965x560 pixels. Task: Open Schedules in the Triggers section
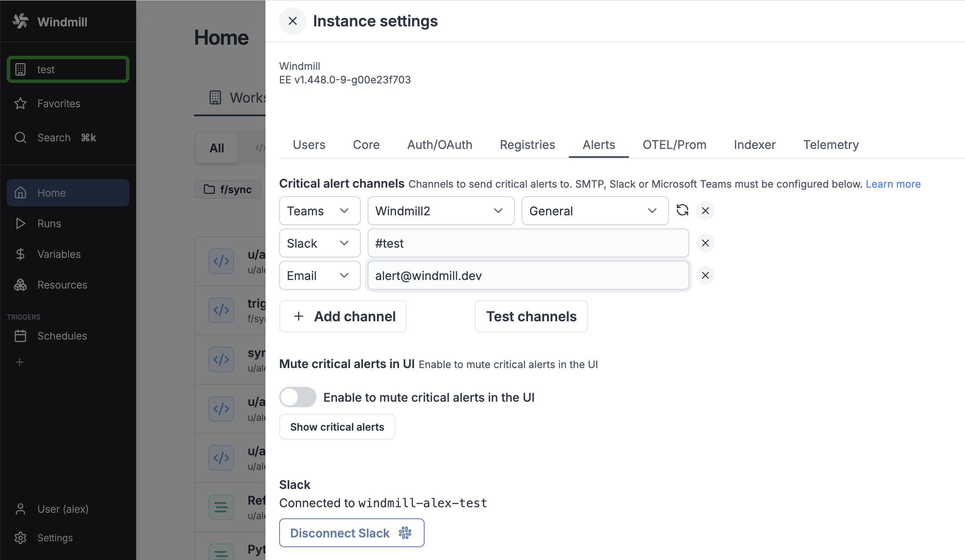[x=62, y=336]
